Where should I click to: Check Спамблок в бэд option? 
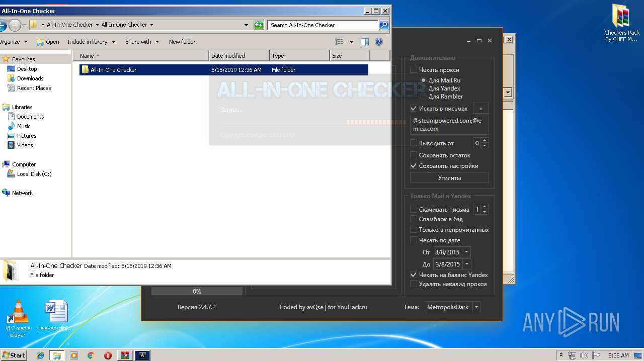[x=414, y=219]
